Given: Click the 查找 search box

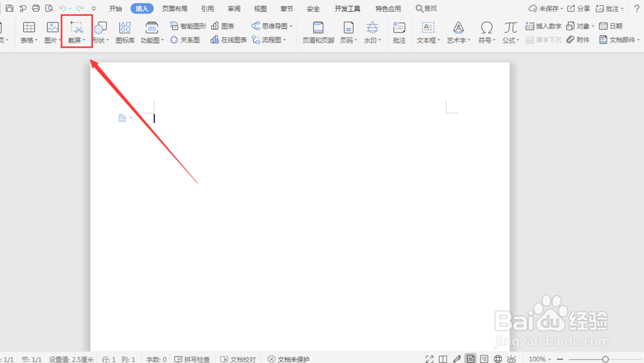Looking at the screenshot, I should coord(426,8).
